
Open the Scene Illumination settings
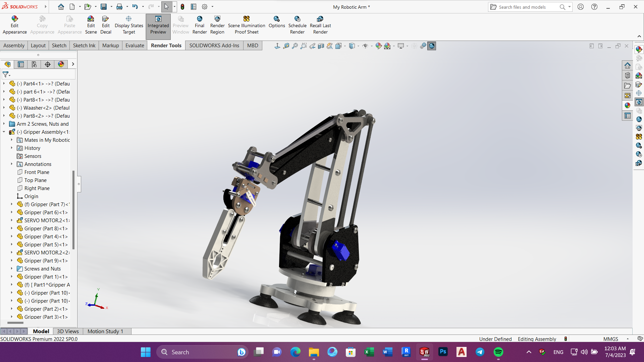click(x=247, y=24)
